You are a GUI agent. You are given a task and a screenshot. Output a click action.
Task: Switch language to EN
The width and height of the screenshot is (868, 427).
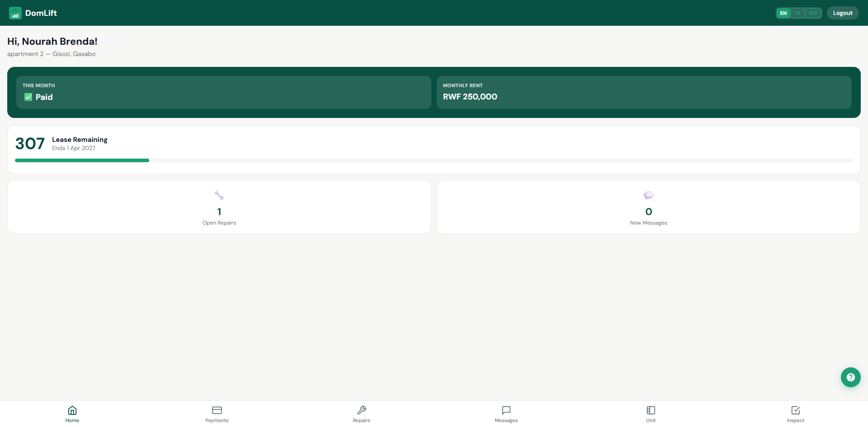pos(783,13)
